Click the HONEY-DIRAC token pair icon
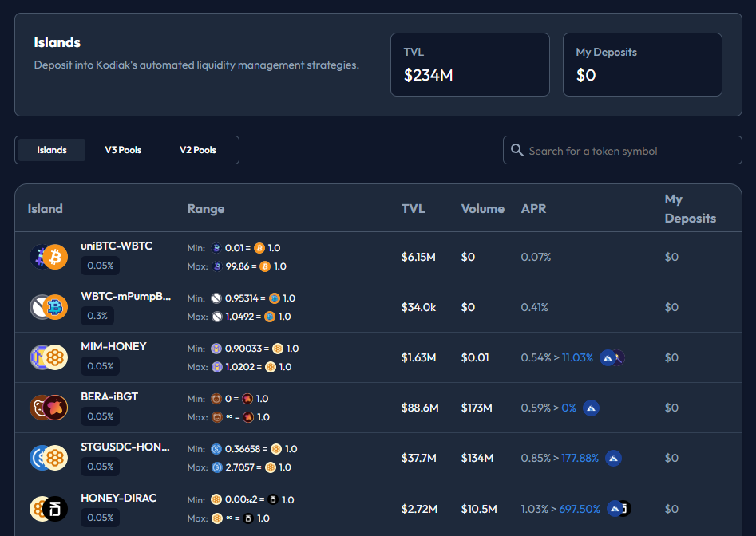Screen dimensions: 756x536 [x=49, y=508]
